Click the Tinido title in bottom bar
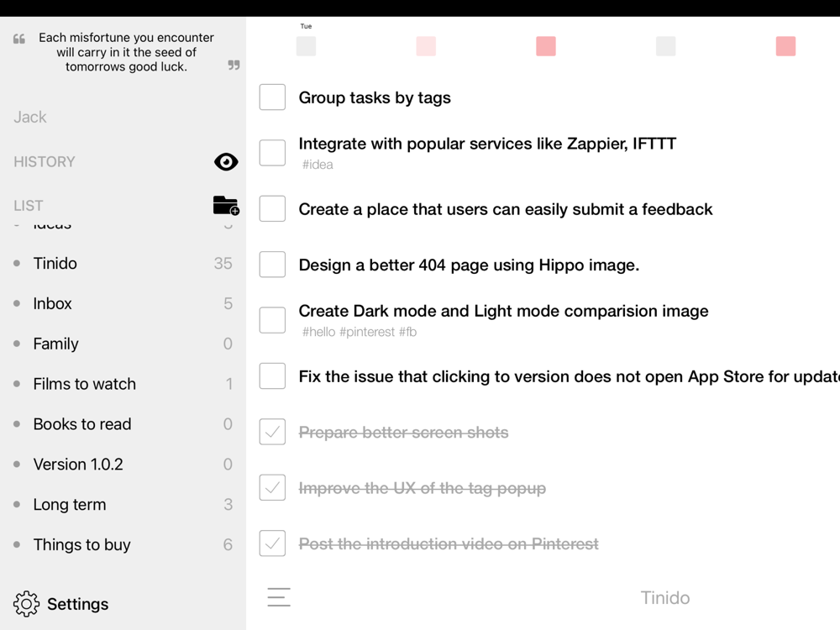The width and height of the screenshot is (840, 630). 664,598
